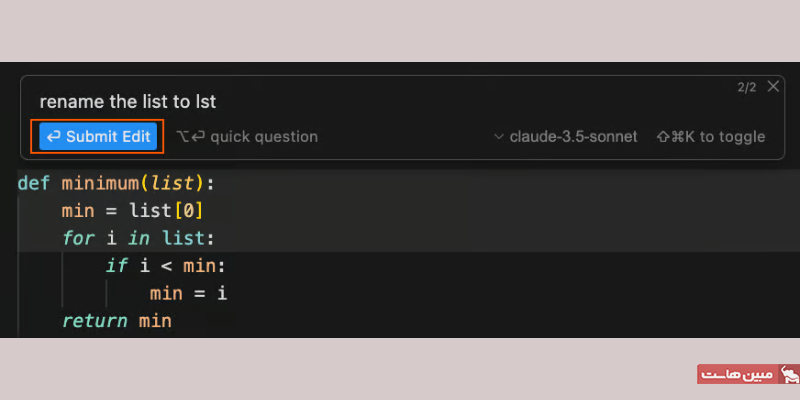Click the '[0]' index in min = list[0]
Screen dimensions: 800x400
189,210
